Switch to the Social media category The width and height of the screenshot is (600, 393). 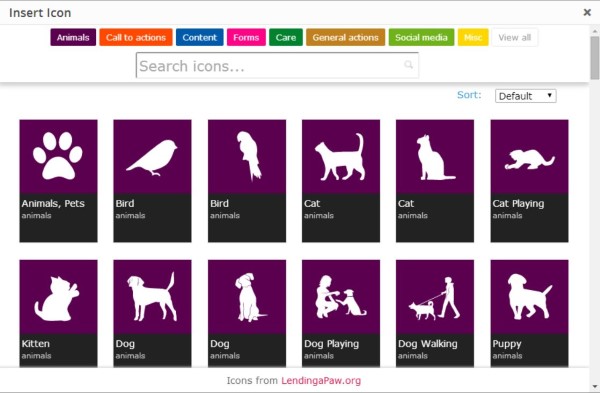coord(421,38)
